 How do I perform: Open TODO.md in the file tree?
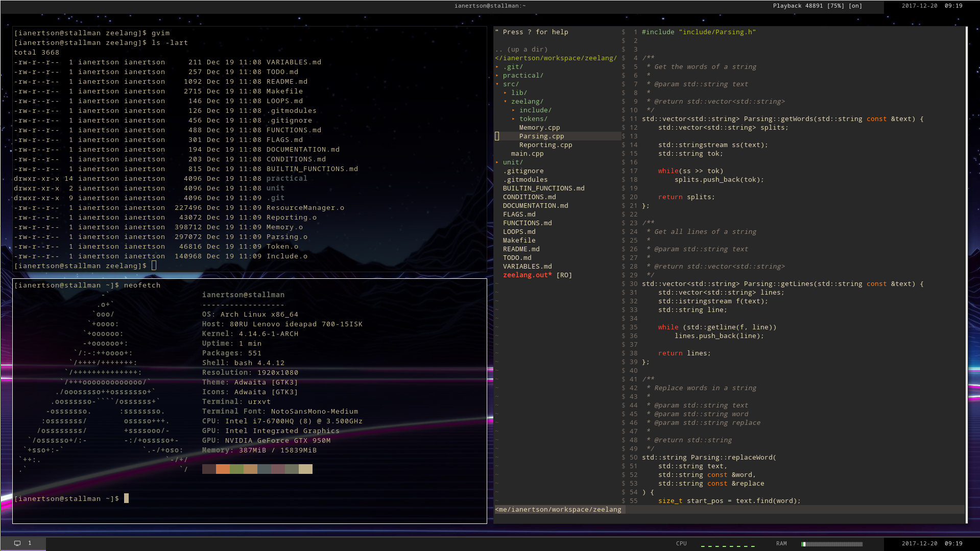point(517,258)
